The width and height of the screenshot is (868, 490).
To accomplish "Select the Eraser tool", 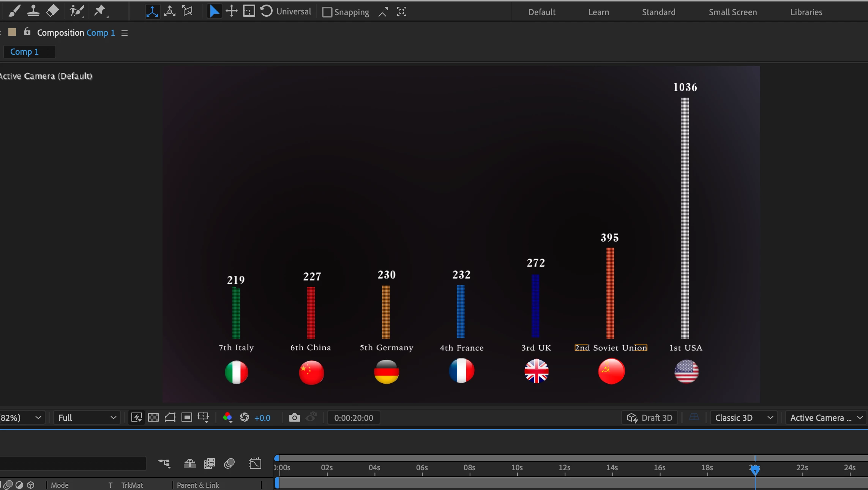I will [x=52, y=11].
